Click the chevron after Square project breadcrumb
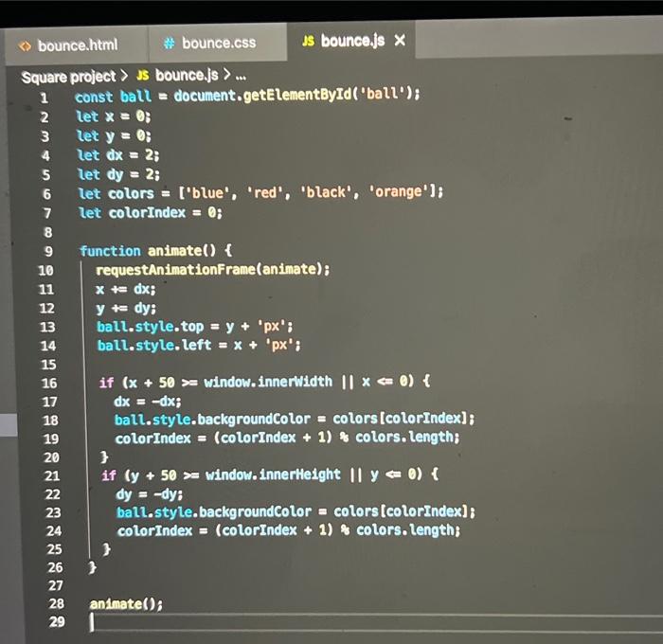 click(124, 76)
